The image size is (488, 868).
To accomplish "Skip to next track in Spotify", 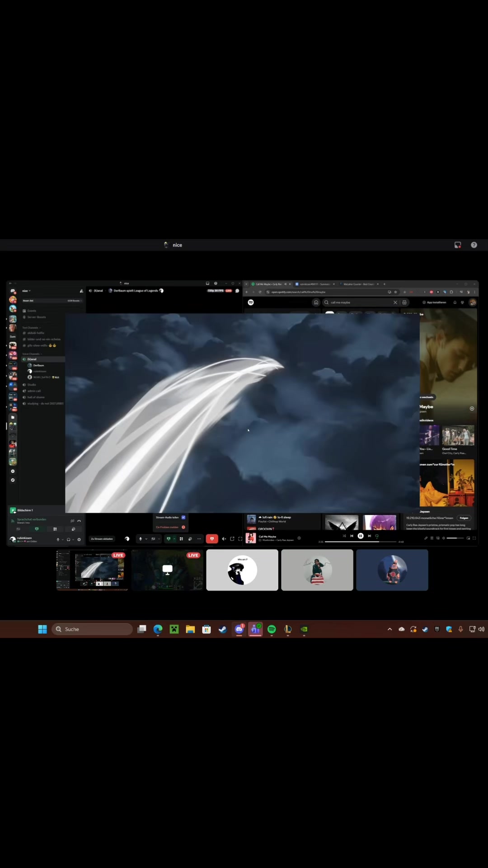I will tap(369, 536).
